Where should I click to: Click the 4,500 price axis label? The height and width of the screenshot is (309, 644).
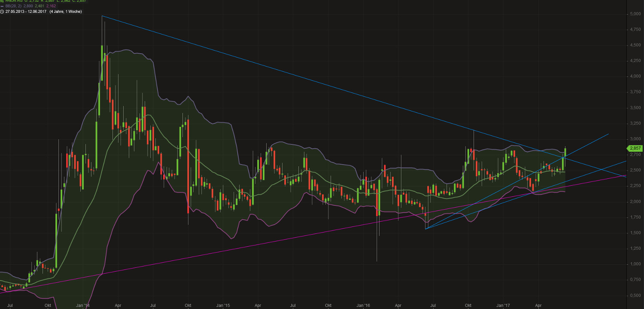[x=636, y=45]
